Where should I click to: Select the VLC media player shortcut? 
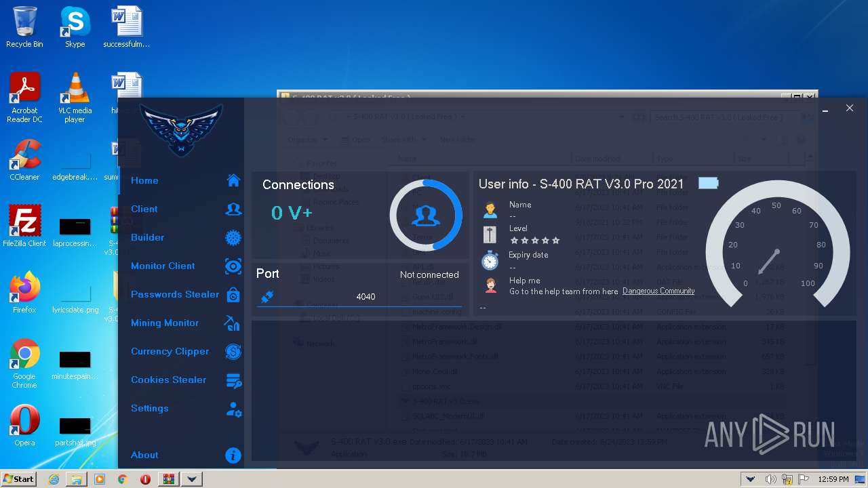click(75, 98)
